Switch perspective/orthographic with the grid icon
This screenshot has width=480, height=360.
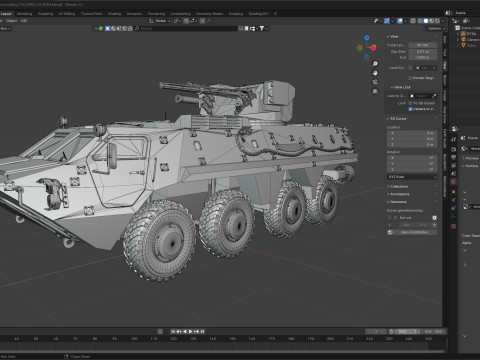click(375, 91)
